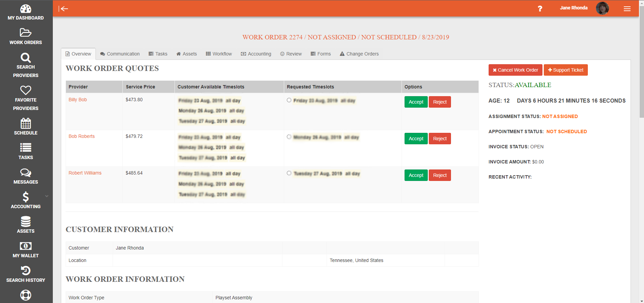
Task: Open the Work Orders folder icon
Action: coord(26,33)
